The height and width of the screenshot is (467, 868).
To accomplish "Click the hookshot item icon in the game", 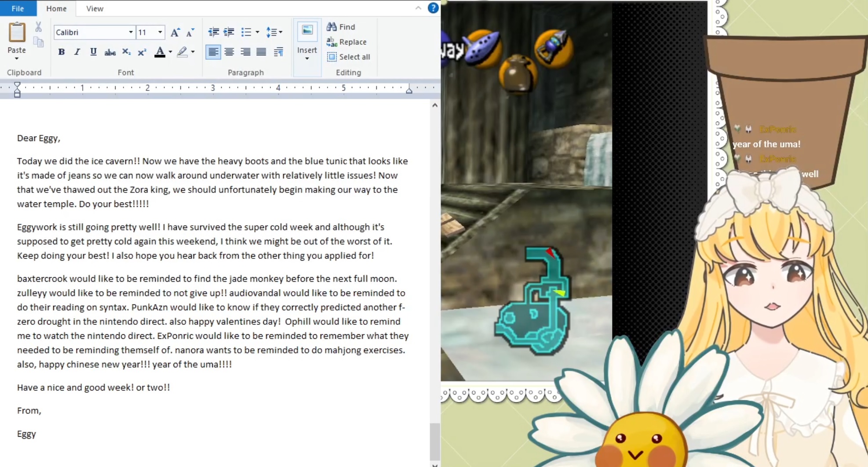I will click(554, 48).
